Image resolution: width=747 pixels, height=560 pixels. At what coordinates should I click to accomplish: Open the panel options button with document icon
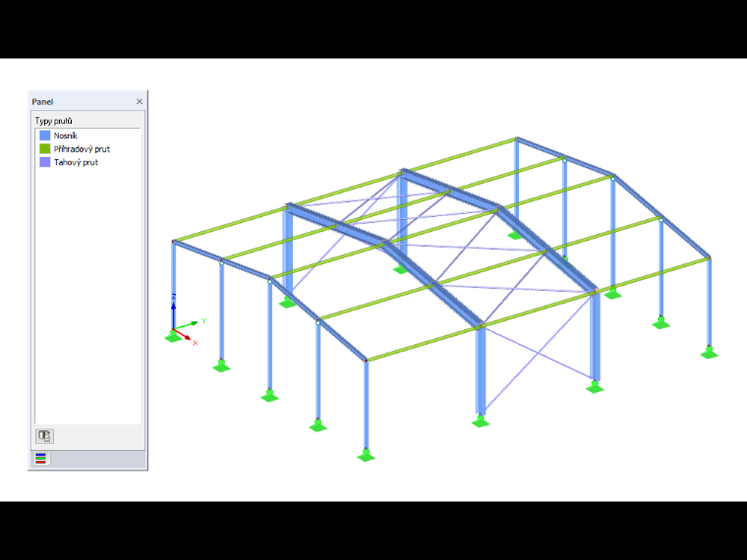(x=44, y=435)
